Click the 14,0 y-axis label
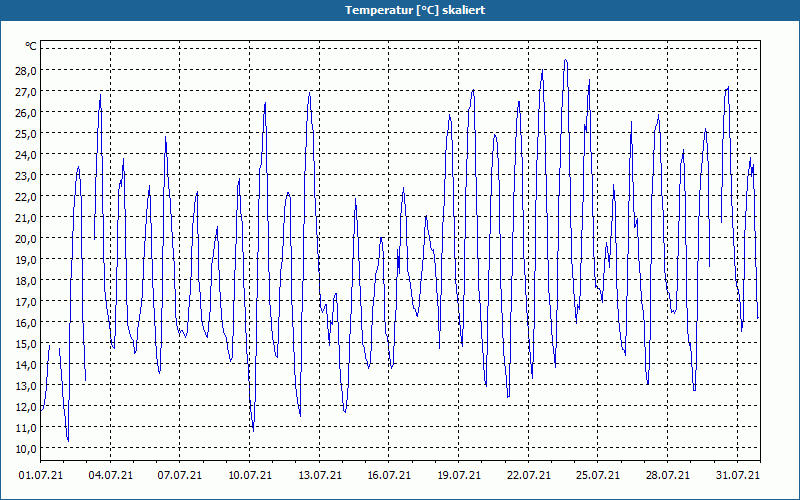800x500 pixels. 26,365
